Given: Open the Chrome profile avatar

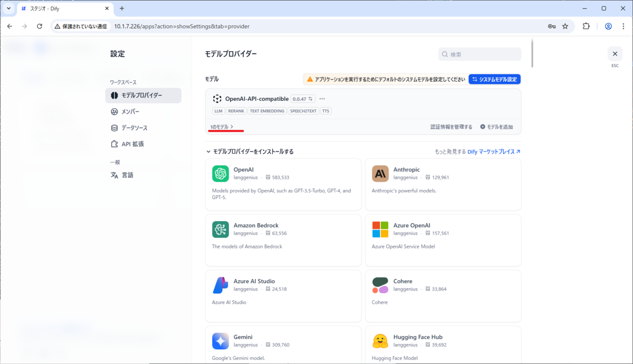Looking at the screenshot, I should click(x=608, y=26).
